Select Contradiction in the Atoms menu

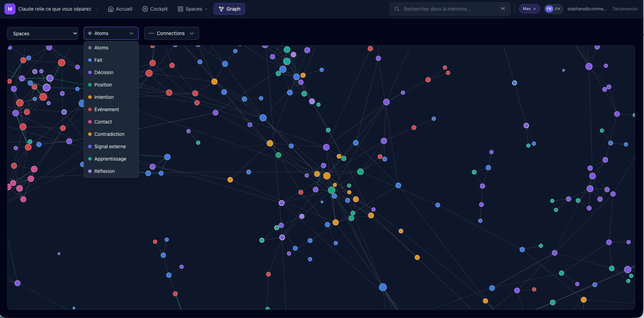point(109,134)
